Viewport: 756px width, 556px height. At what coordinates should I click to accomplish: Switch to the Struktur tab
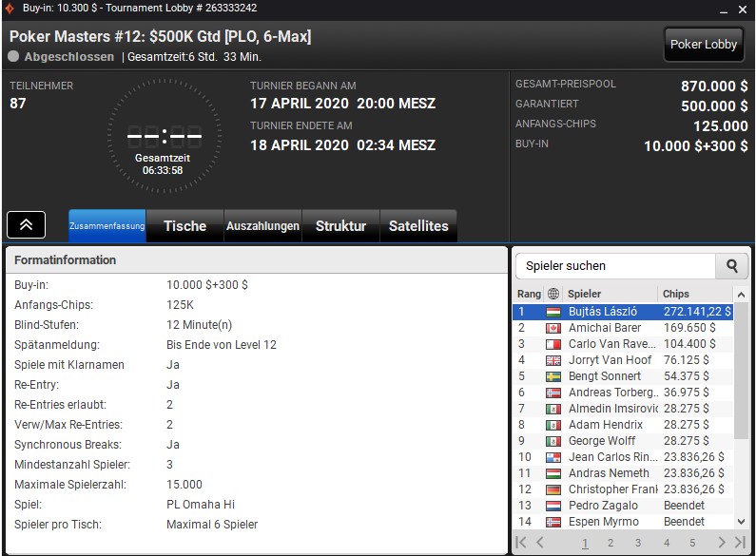coord(340,225)
